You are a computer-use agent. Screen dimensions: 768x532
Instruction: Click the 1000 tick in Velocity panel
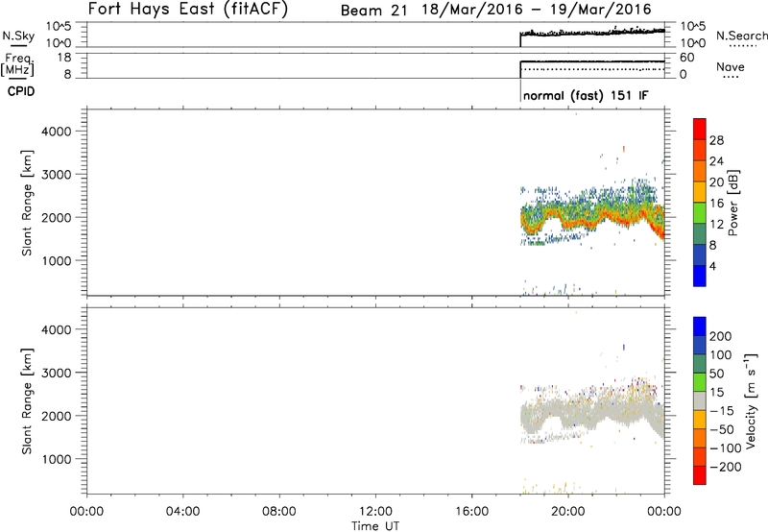(57, 459)
